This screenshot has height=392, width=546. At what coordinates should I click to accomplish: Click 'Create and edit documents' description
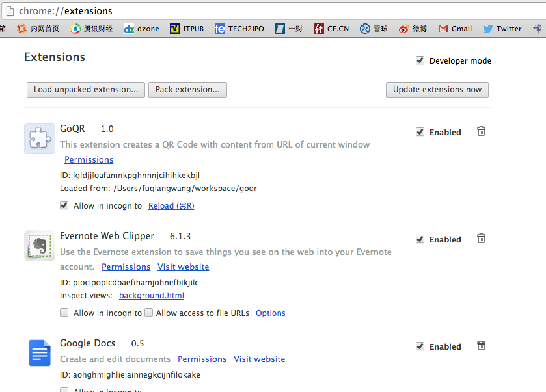click(115, 359)
